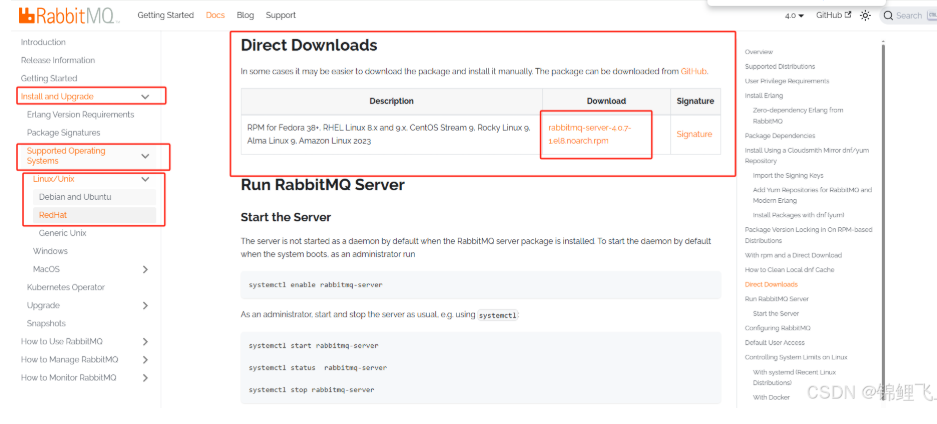Expand the How to Use RabbitMQ chevron
Image resolution: width=937 pixels, height=424 pixels.
(145, 342)
